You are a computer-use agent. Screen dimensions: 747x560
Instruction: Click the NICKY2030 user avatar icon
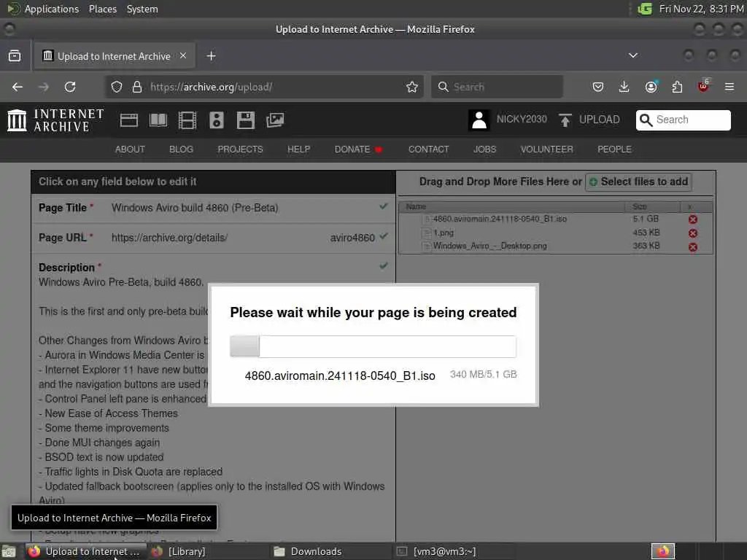(479, 120)
